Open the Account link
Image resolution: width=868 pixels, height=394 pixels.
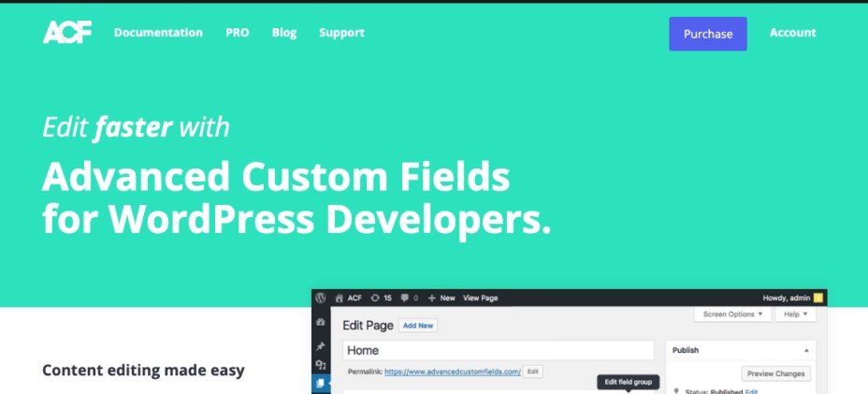click(793, 33)
